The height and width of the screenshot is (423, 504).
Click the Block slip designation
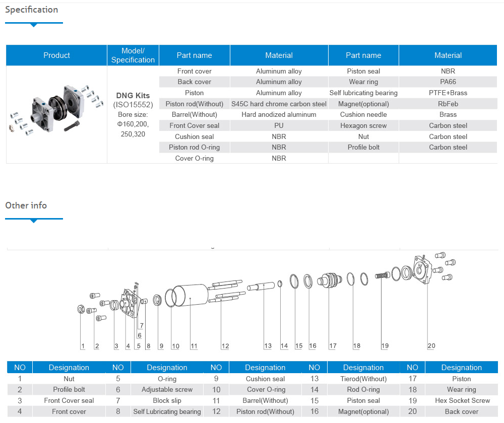167,400
